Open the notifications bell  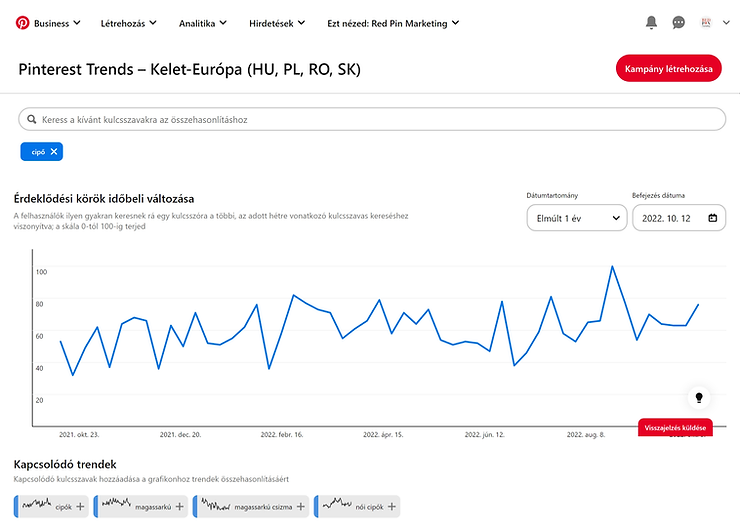(651, 22)
